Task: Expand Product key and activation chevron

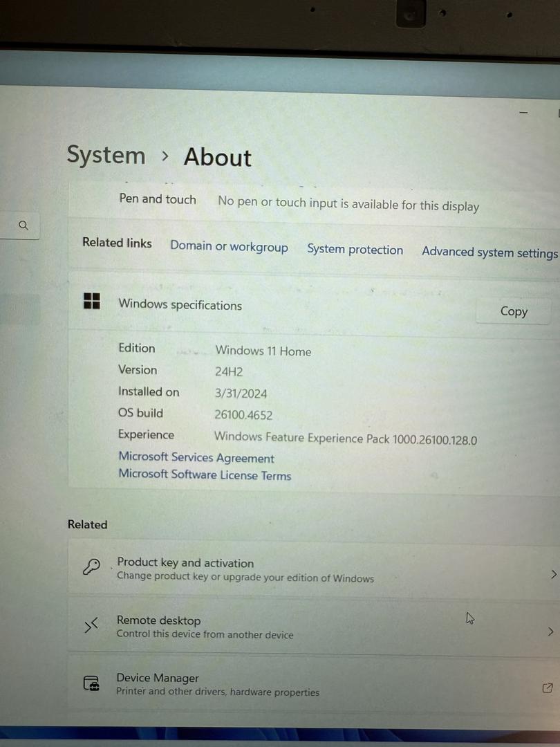Action: point(553,574)
